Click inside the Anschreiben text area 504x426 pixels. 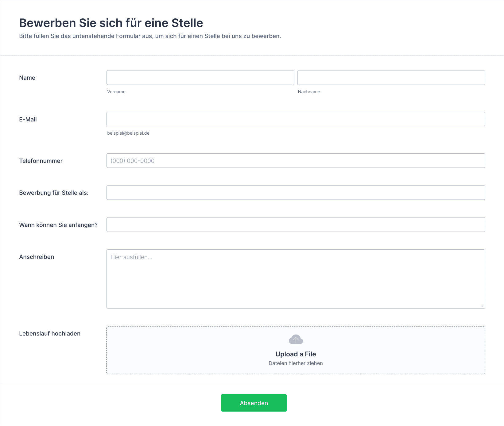click(x=296, y=279)
